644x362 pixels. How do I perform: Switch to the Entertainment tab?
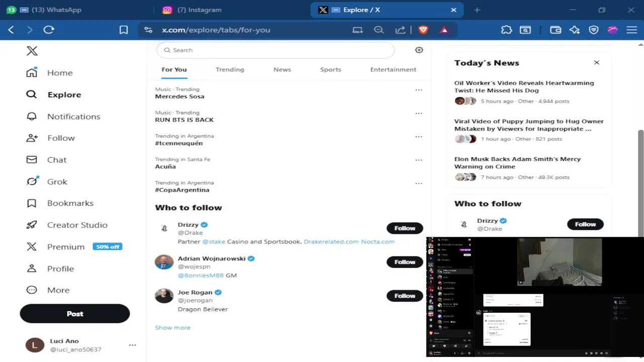pyautogui.click(x=393, y=70)
